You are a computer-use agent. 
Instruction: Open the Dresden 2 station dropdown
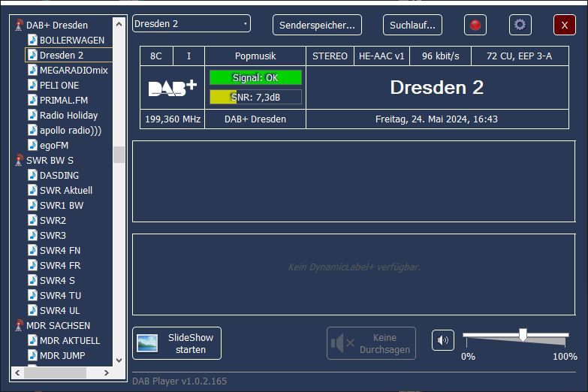pos(191,24)
